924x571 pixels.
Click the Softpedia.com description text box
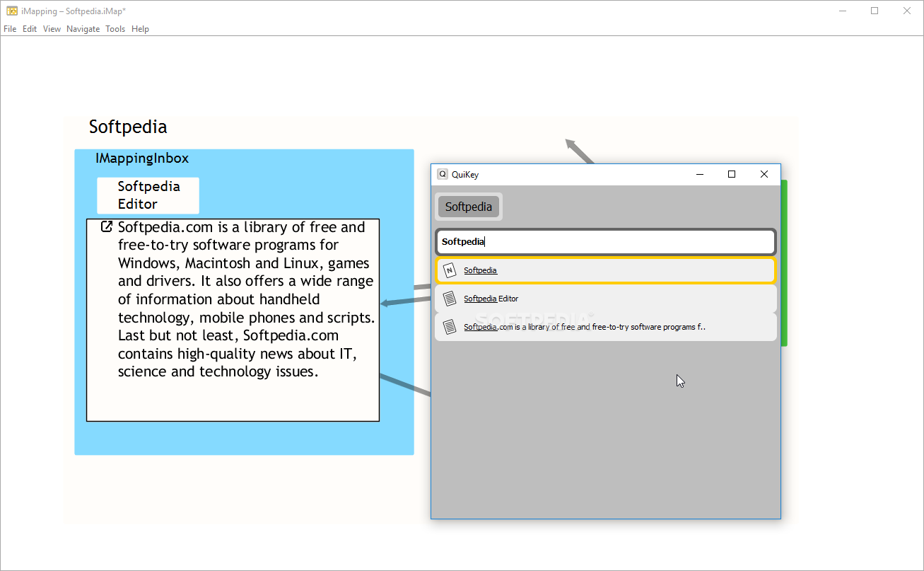233,320
